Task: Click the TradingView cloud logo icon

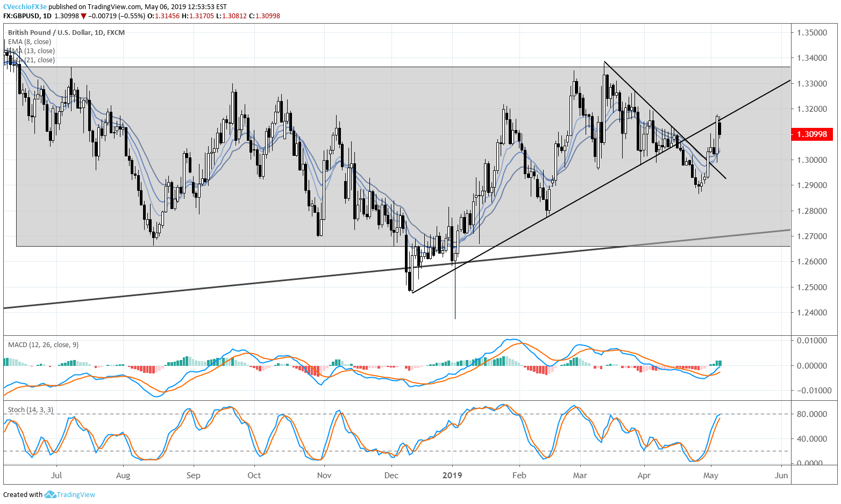Action: 50,494
